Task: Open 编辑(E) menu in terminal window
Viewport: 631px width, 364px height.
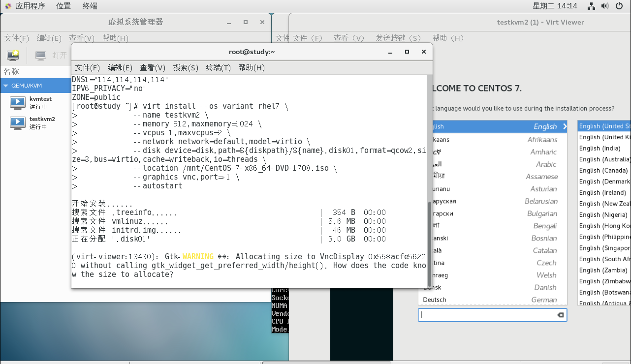Action: click(x=120, y=67)
